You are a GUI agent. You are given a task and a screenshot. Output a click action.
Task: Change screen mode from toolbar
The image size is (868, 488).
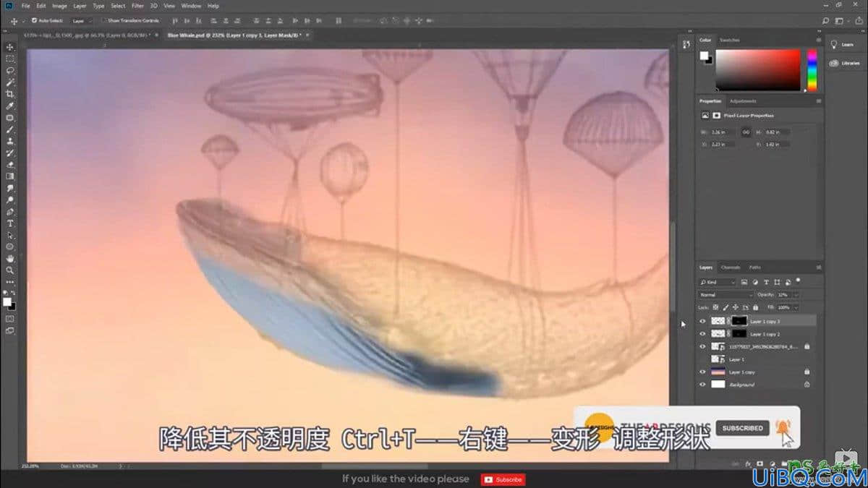10,330
